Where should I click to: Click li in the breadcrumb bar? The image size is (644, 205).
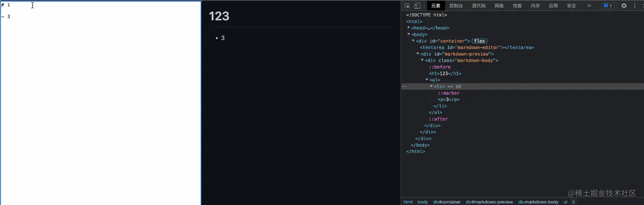(x=573, y=202)
